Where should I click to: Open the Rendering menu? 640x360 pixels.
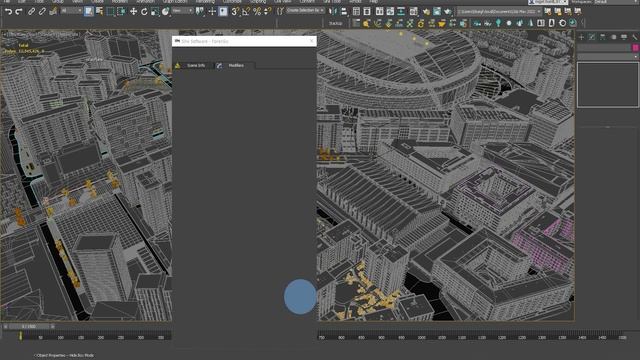click(205, 2)
